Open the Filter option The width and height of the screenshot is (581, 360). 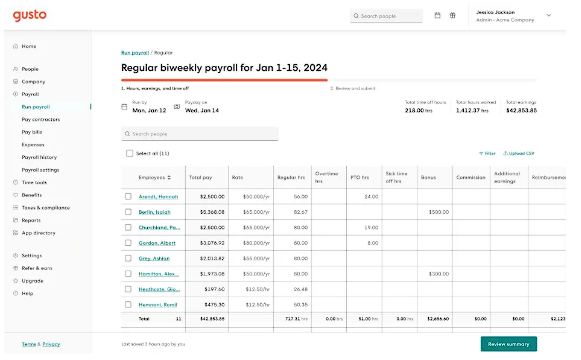point(487,154)
